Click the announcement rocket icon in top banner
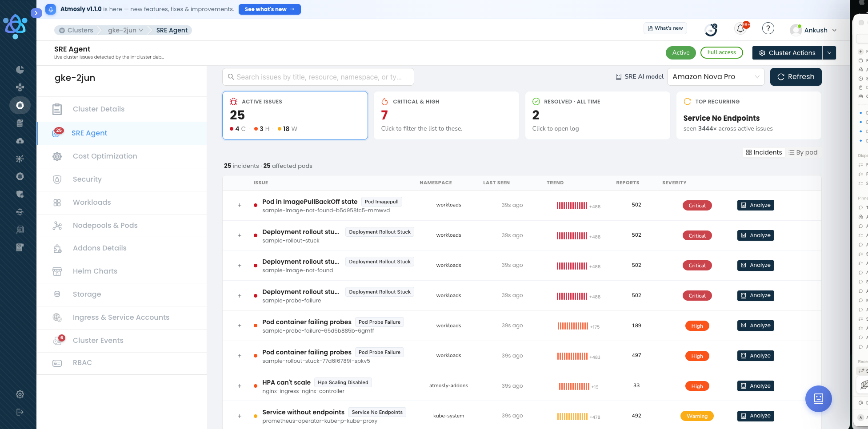Viewport: 868px width, 429px height. point(51,9)
